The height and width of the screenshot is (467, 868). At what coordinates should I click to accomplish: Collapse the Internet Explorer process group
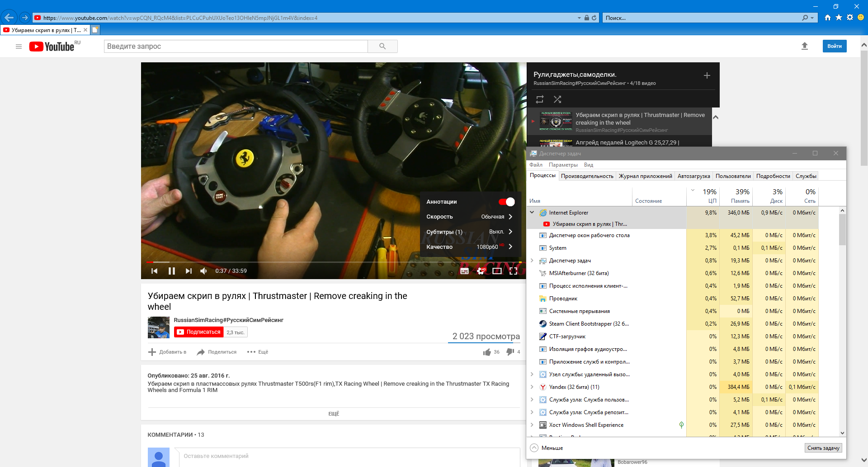(532, 212)
